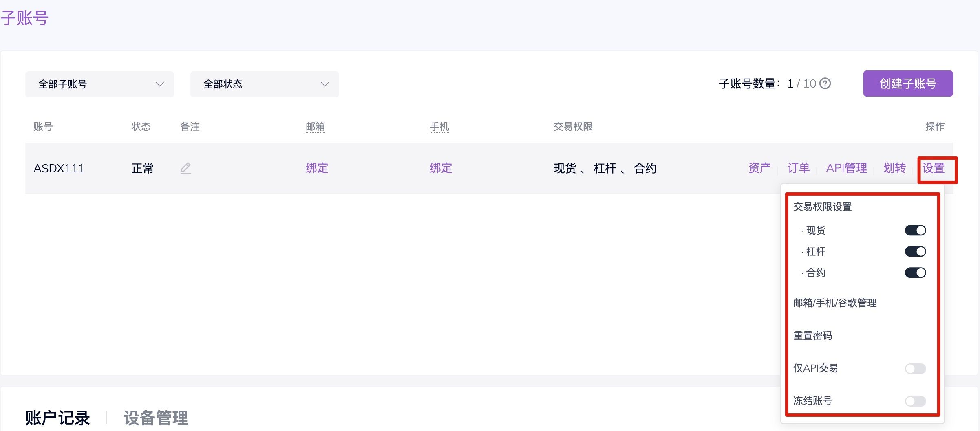Open 资产 for sub-account ASDX111
The width and height of the screenshot is (980, 431).
point(759,168)
